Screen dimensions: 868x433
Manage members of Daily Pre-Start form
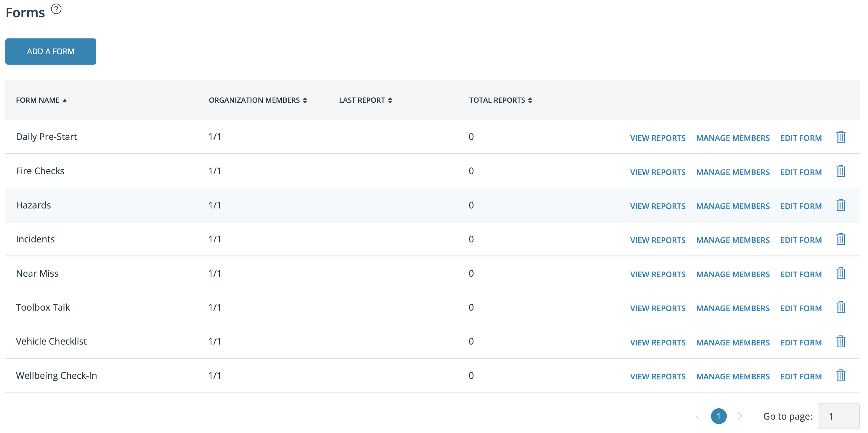pyautogui.click(x=733, y=138)
